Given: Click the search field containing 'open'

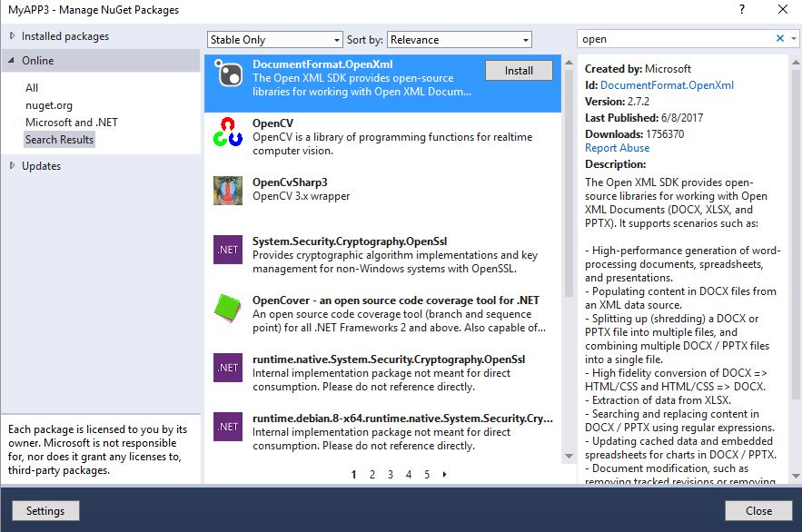Looking at the screenshot, I should (675, 39).
